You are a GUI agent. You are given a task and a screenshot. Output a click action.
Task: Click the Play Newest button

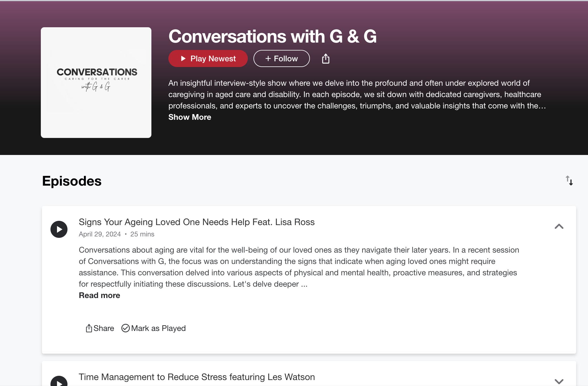coord(208,58)
